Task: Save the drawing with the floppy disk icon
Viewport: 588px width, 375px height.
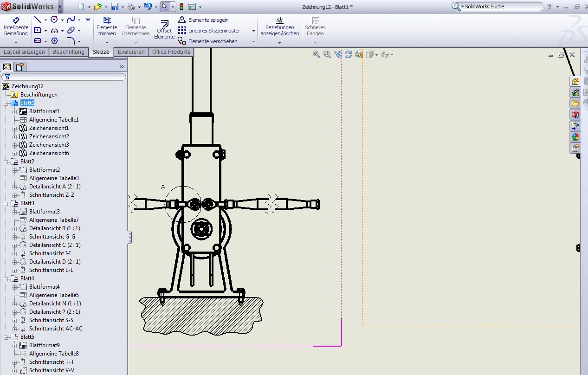Action: tap(115, 6)
